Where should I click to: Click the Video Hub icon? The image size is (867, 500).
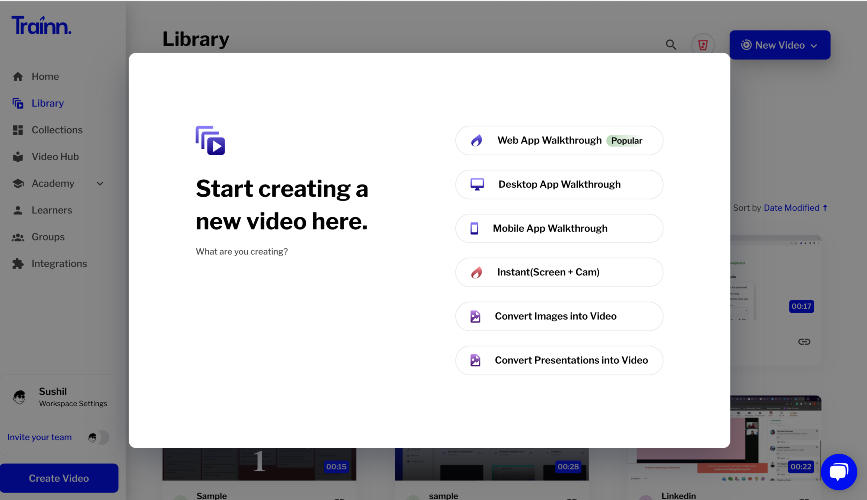coord(18,157)
